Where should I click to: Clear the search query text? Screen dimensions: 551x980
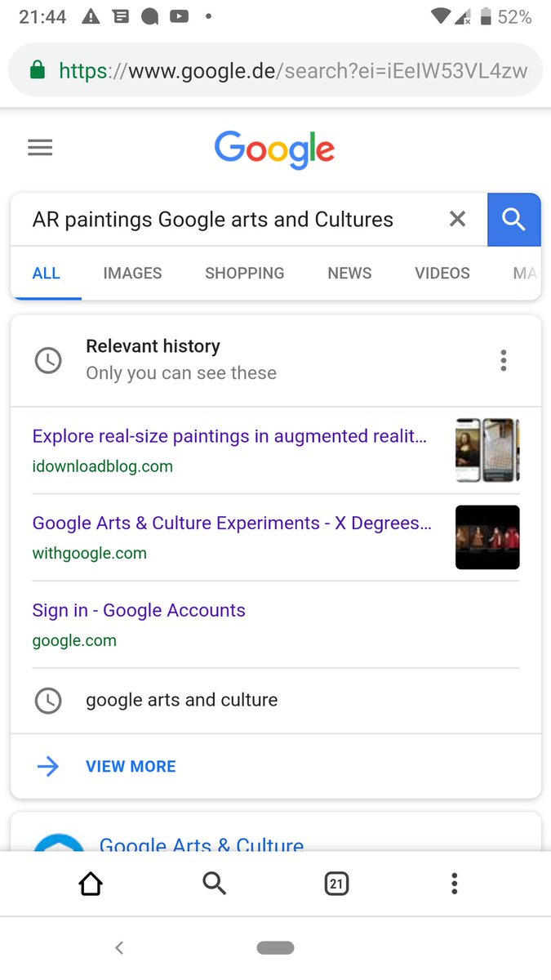pyautogui.click(x=457, y=219)
